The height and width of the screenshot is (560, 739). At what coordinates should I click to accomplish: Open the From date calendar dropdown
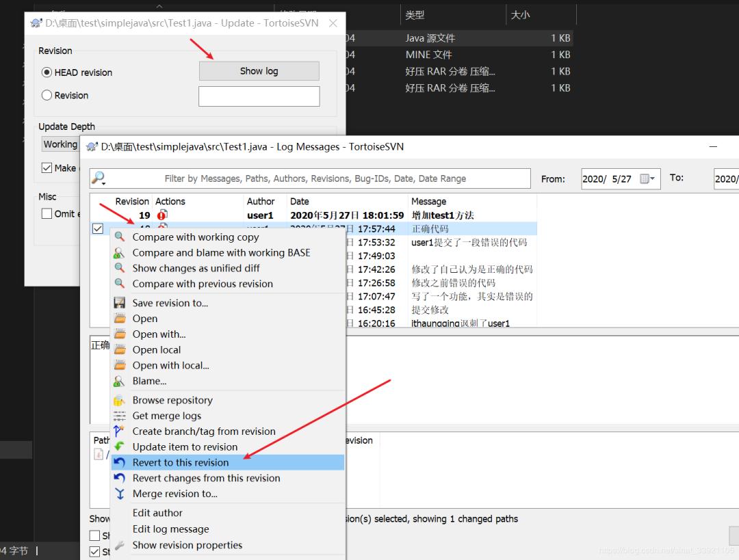647,179
